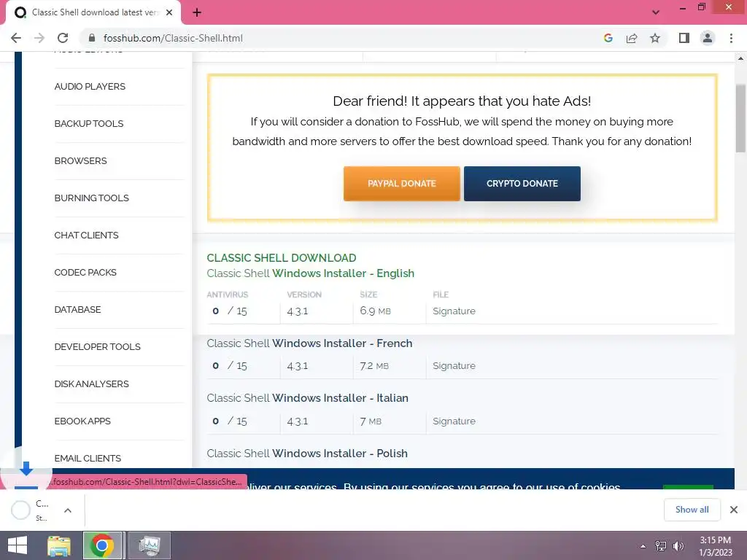Open File Explorer from the taskbar
The height and width of the screenshot is (560, 747).
[x=59, y=545]
